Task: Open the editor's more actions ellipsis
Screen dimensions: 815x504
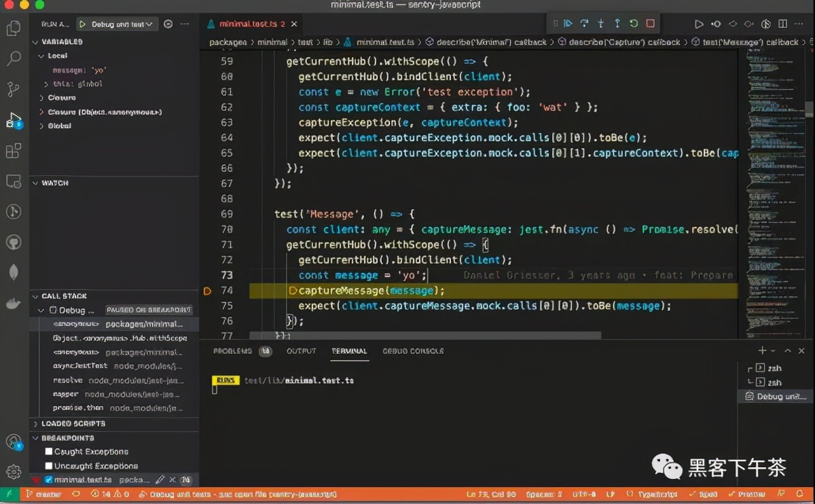Action: (799, 24)
